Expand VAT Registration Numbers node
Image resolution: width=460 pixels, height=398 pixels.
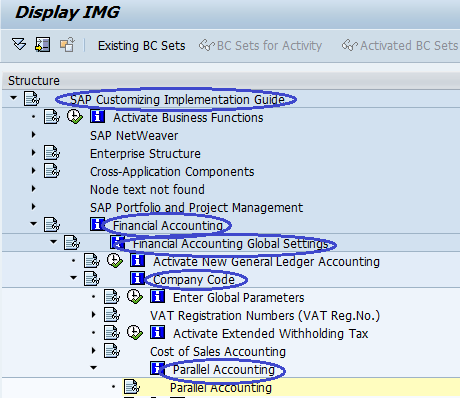[94, 314]
